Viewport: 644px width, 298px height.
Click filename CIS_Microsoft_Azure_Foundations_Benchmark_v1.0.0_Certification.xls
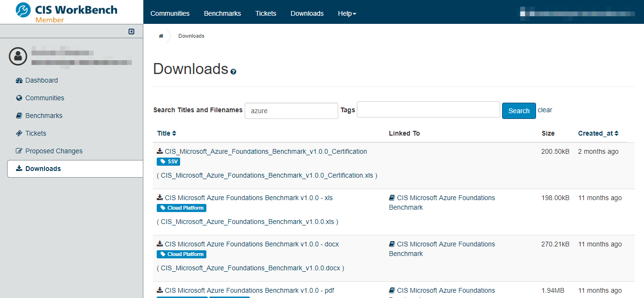point(267,175)
